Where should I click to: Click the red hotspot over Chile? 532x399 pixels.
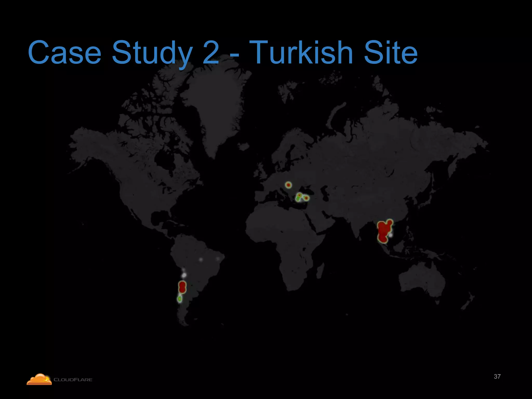coord(182,287)
